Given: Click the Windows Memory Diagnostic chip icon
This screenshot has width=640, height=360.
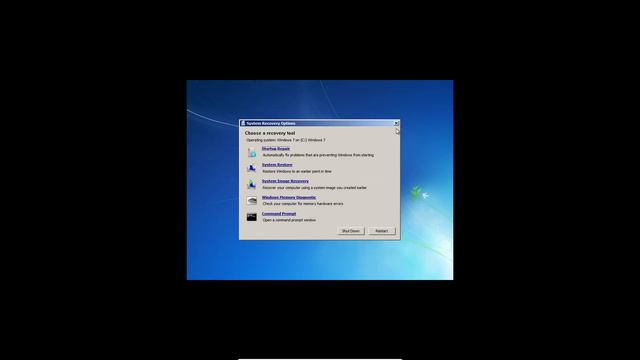Looking at the screenshot, I should [252, 200].
